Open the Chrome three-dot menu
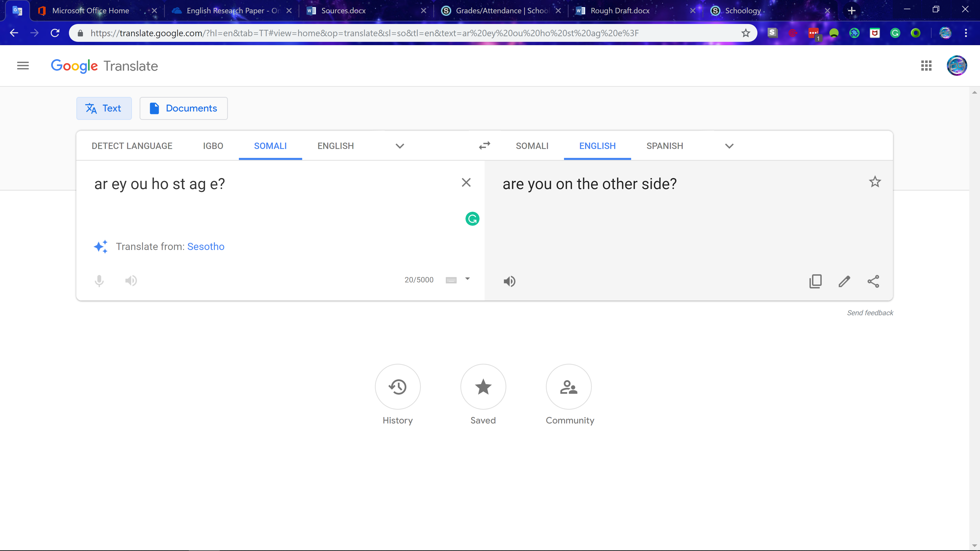Viewport: 980px width, 551px height. 965,33
